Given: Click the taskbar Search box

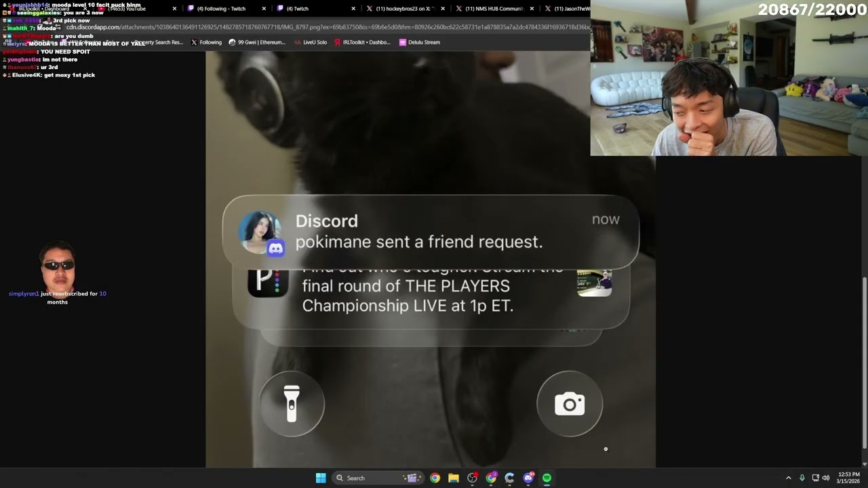Looking at the screenshot, I should 378,478.
